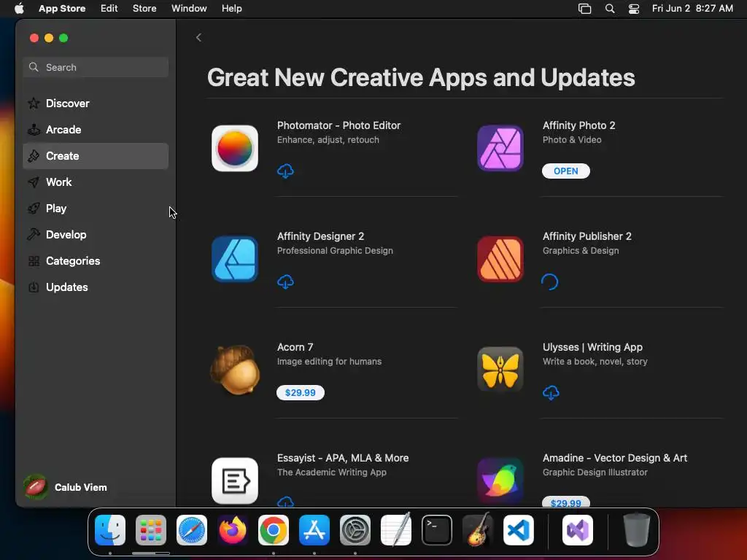Viewport: 747px width, 560px height.
Task: Click the Stage Manager menu bar icon
Action: click(x=584, y=9)
